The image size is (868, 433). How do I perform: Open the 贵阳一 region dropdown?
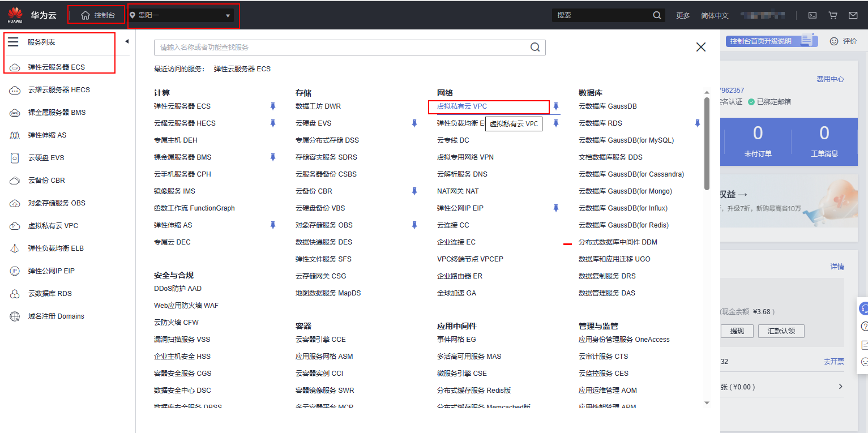tap(181, 15)
